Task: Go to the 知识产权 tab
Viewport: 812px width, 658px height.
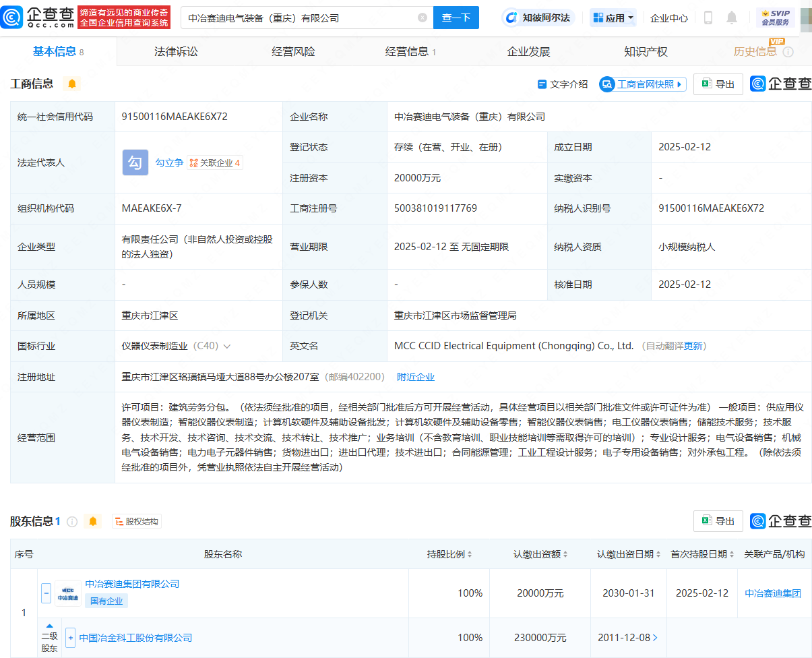Action: pos(646,51)
